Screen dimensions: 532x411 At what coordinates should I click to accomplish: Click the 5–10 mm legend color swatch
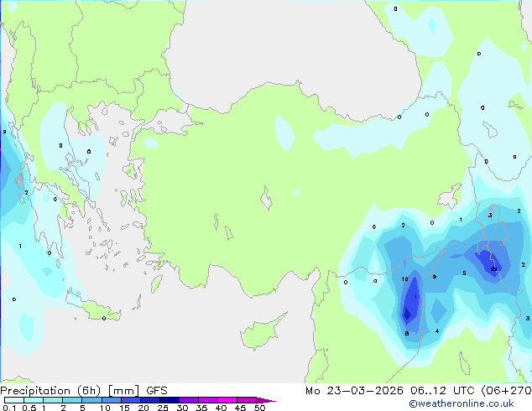click(x=92, y=400)
